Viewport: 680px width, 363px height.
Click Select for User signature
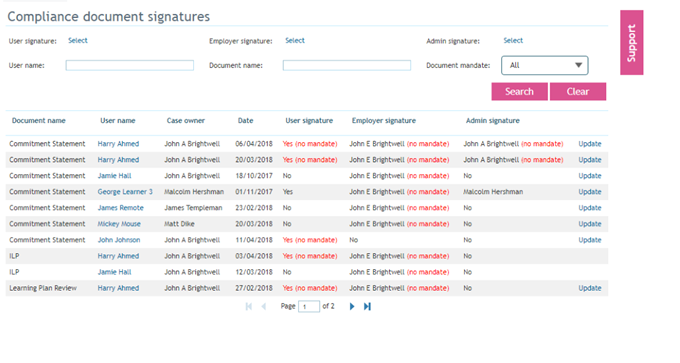pos(78,40)
